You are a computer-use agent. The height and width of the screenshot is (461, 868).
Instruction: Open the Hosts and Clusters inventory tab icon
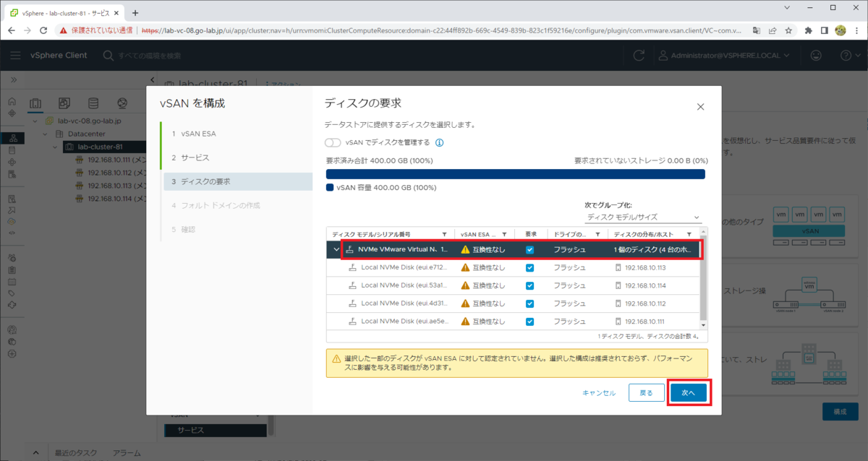click(x=35, y=103)
